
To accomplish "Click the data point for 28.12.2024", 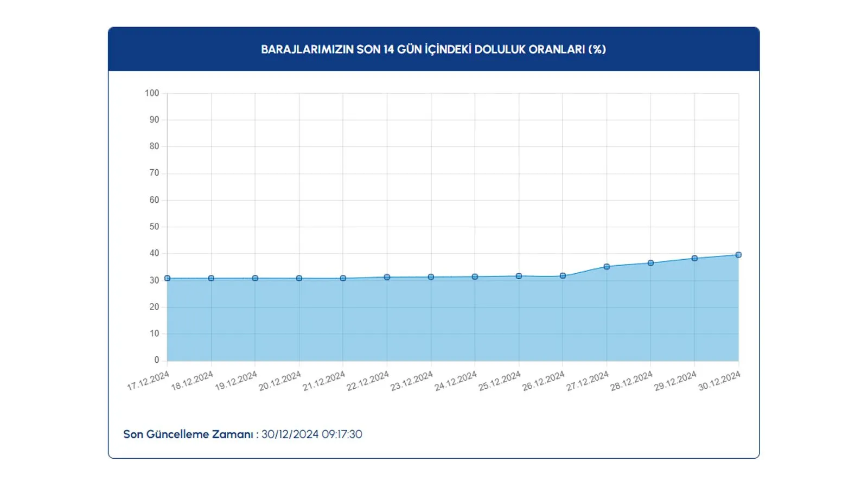I will (x=650, y=263).
